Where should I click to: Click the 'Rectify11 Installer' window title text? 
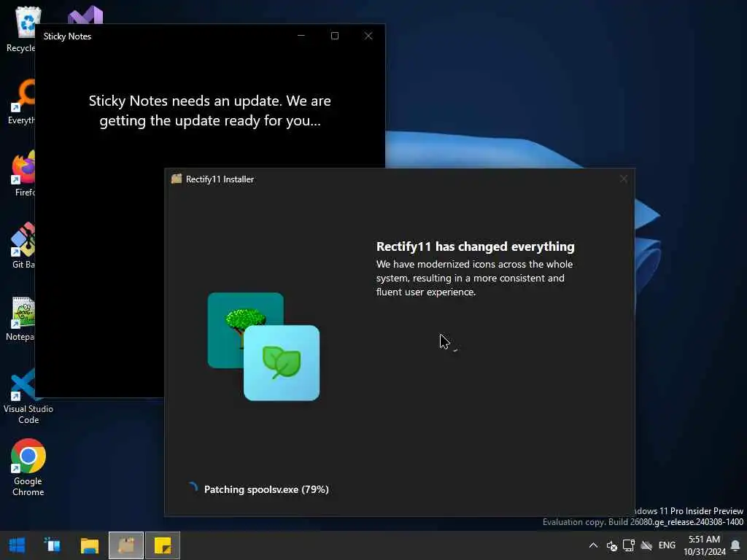pyautogui.click(x=220, y=179)
